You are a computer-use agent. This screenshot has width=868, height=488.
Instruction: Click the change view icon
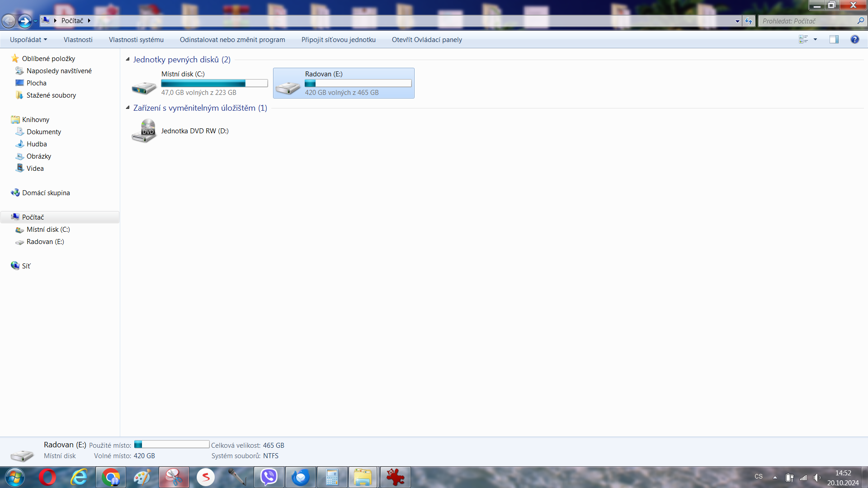click(803, 39)
